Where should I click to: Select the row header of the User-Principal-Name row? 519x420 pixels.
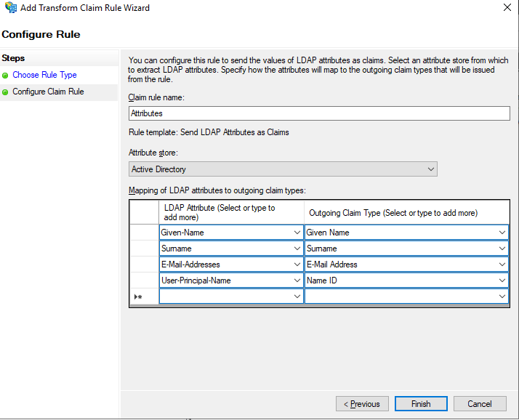click(145, 280)
